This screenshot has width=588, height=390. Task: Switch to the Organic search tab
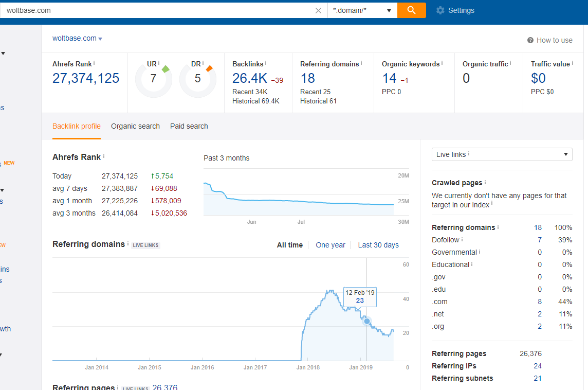(x=135, y=126)
